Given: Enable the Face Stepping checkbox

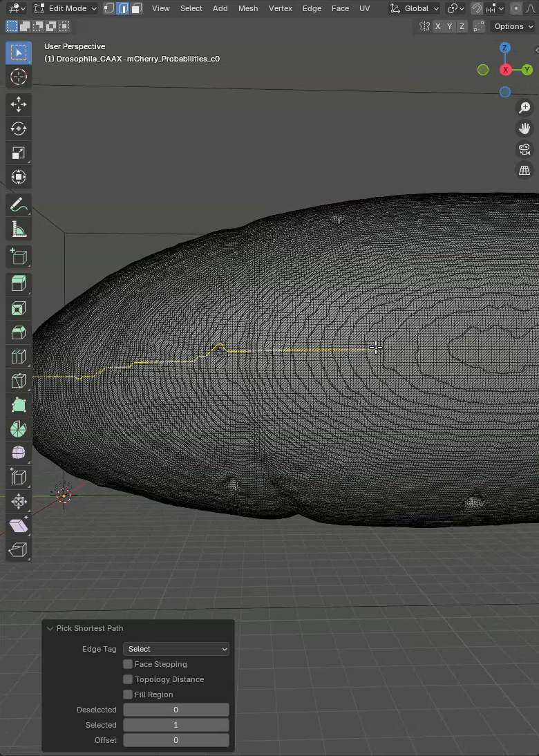Looking at the screenshot, I should 128,664.
